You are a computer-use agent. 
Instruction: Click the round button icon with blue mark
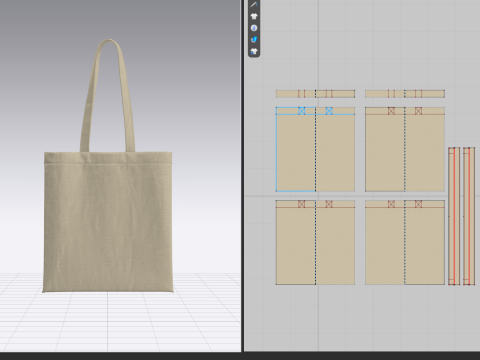(x=254, y=28)
